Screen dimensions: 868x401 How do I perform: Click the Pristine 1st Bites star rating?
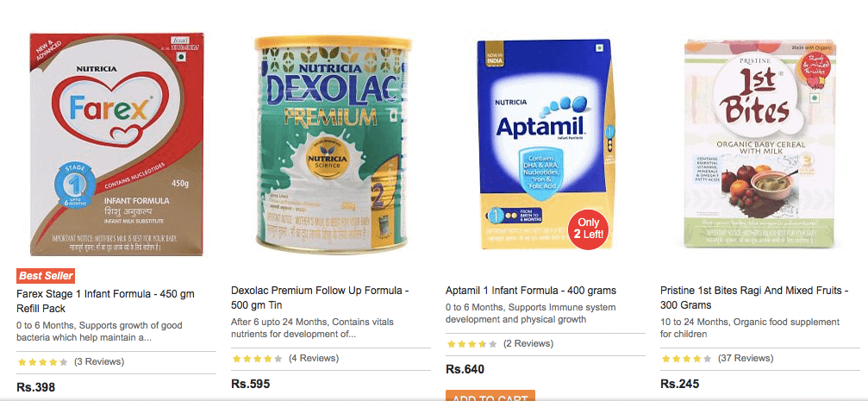(x=685, y=358)
